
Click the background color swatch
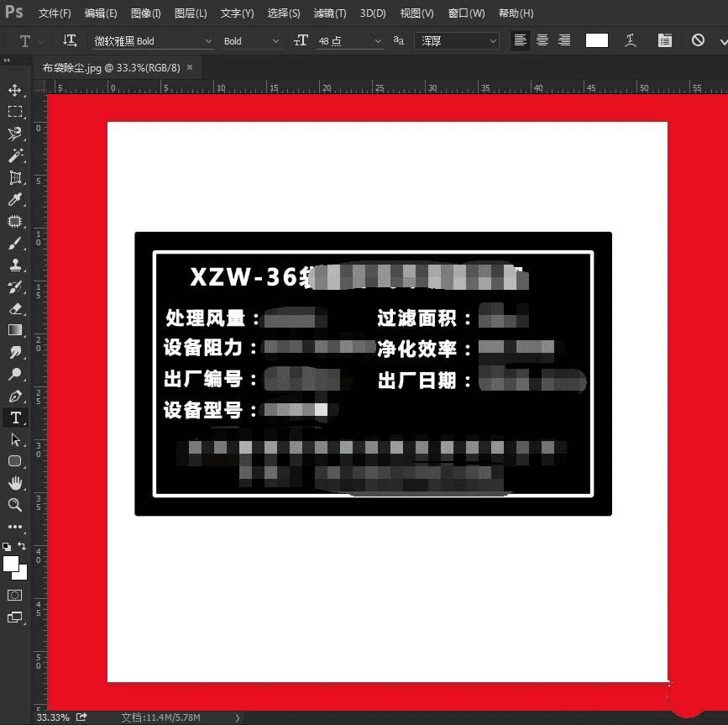(x=21, y=574)
